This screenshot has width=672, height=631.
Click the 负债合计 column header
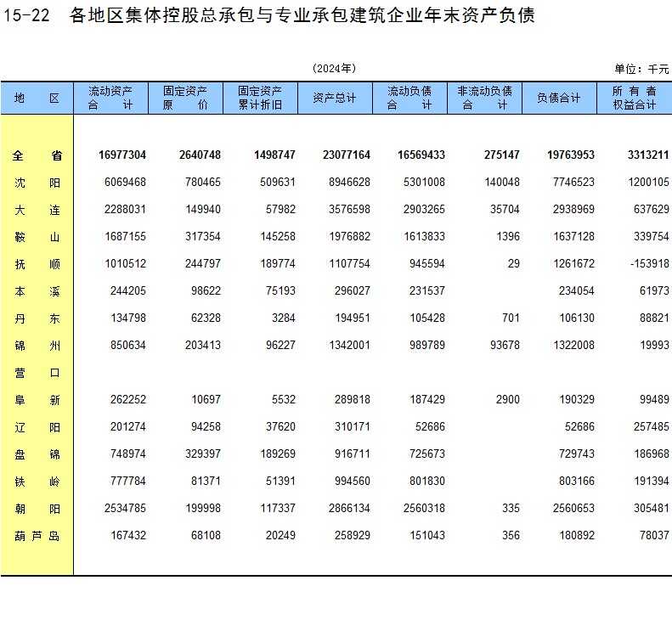point(559,99)
